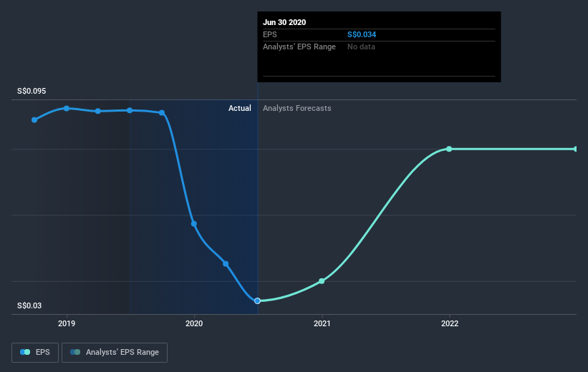588x372 pixels.
Task: Click the early 2019 EPS peak point
Action: pyautogui.click(x=67, y=108)
